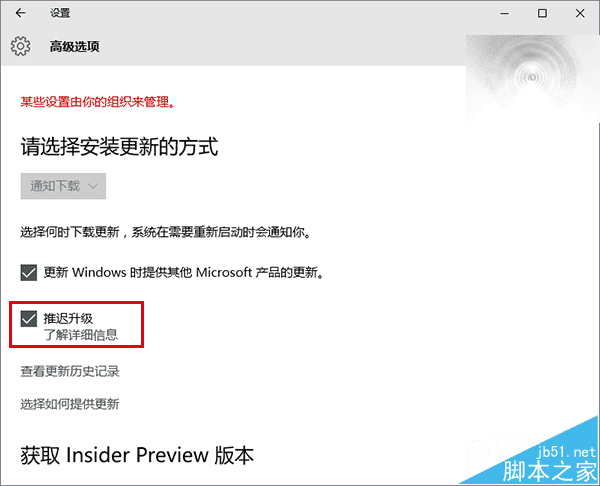Go back with the arrow icon
This screenshot has width=600, height=486.
(21, 13)
